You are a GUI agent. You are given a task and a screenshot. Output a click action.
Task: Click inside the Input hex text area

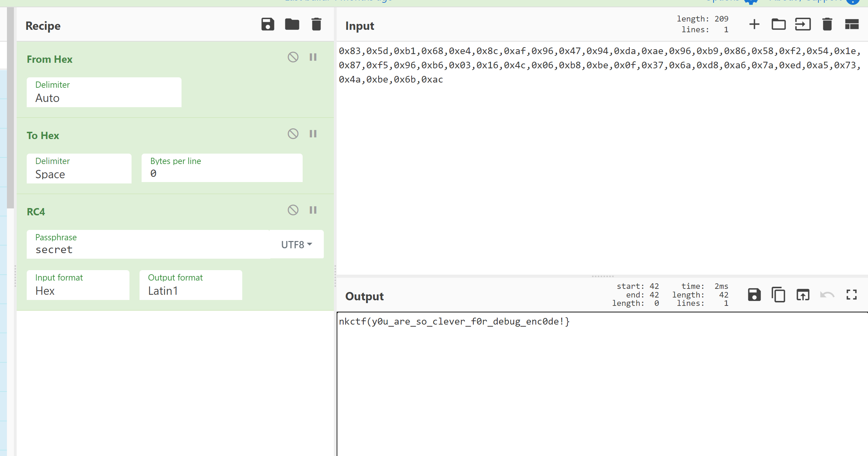602,158
